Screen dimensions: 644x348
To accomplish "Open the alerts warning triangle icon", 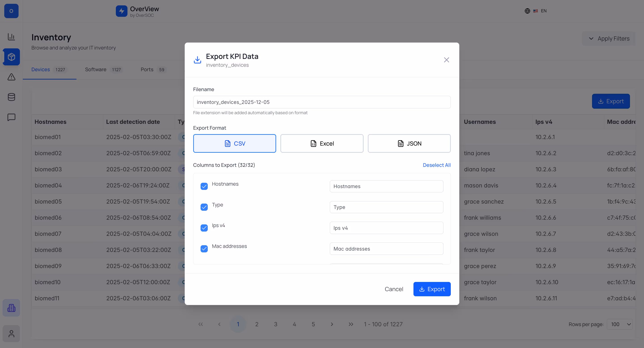I will pos(11,77).
